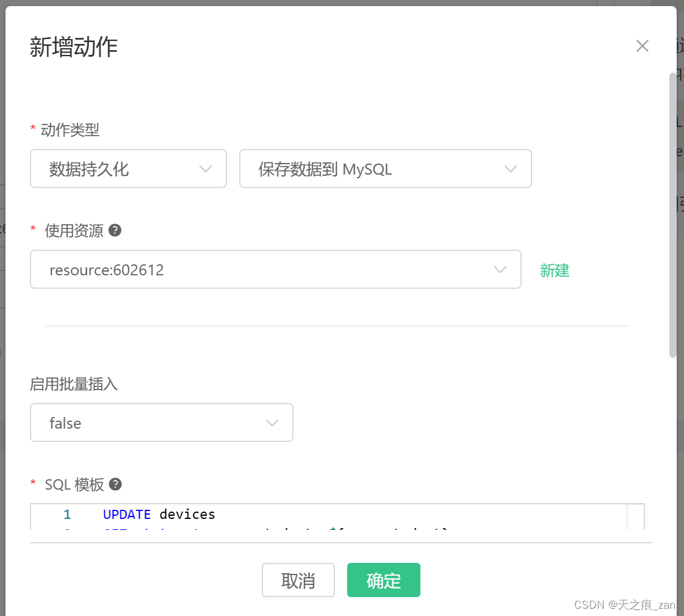Open the 保存数据到 MySQL dropdown
The height and width of the screenshot is (616, 684).
point(386,168)
